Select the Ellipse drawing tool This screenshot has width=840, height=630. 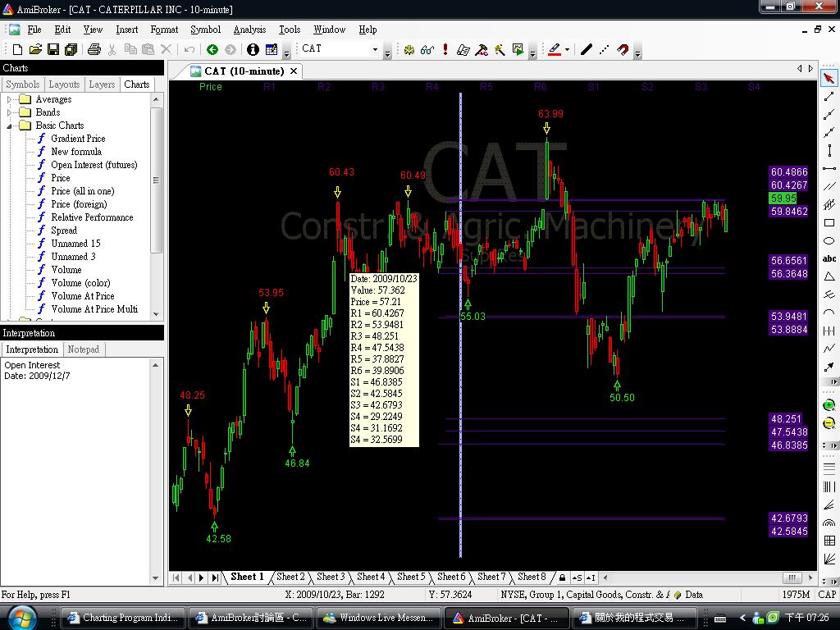tap(829, 240)
